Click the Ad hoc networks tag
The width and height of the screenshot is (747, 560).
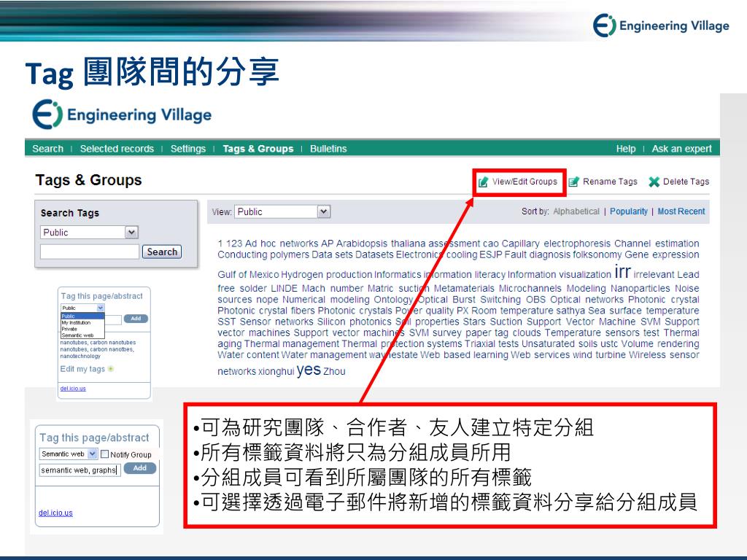[x=282, y=244]
